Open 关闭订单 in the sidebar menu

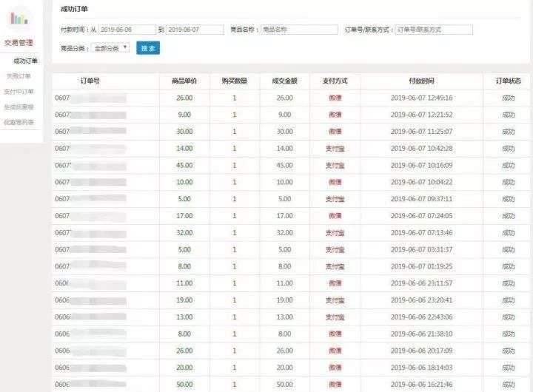[x=19, y=76]
